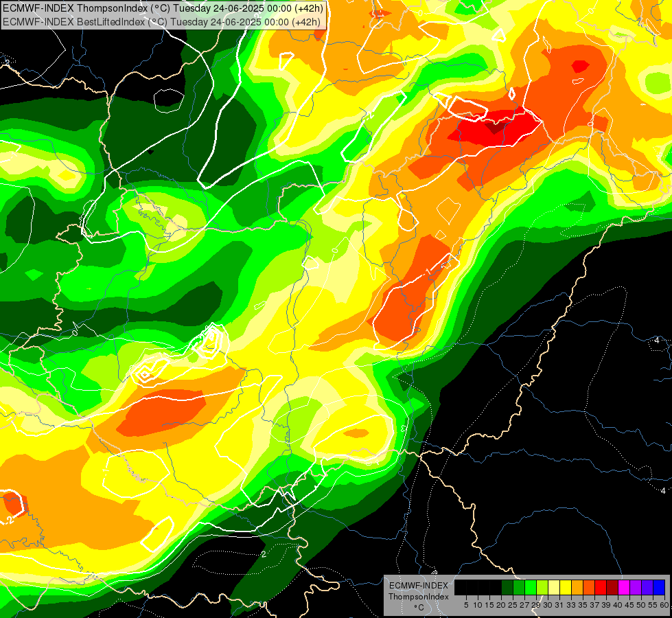Click the bright red 37–39 legend swatch
672x618 pixels.
pos(601,587)
